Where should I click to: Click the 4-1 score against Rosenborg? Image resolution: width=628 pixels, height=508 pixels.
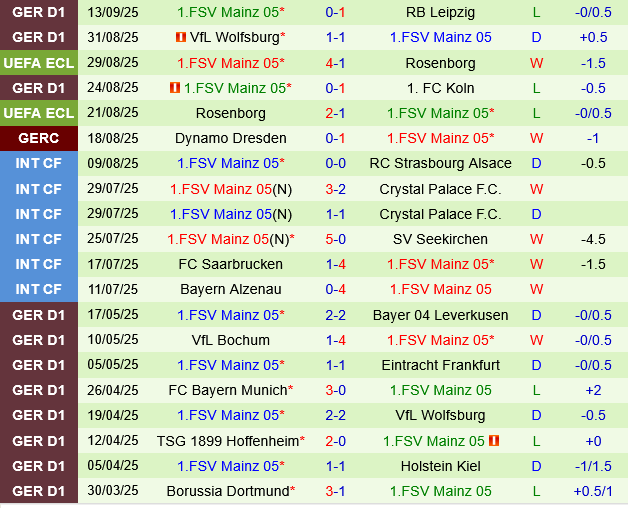(336, 63)
